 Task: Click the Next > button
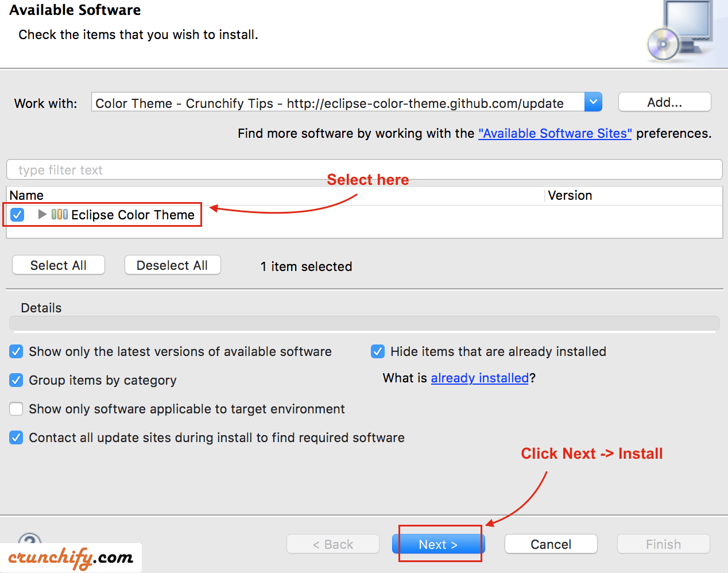pyautogui.click(x=438, y=544)
